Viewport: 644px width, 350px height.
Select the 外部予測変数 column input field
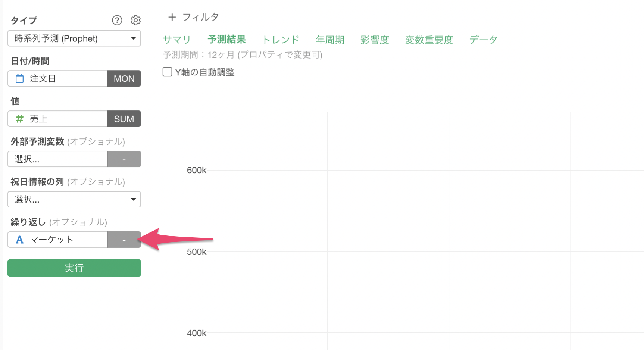coord(58,159)
